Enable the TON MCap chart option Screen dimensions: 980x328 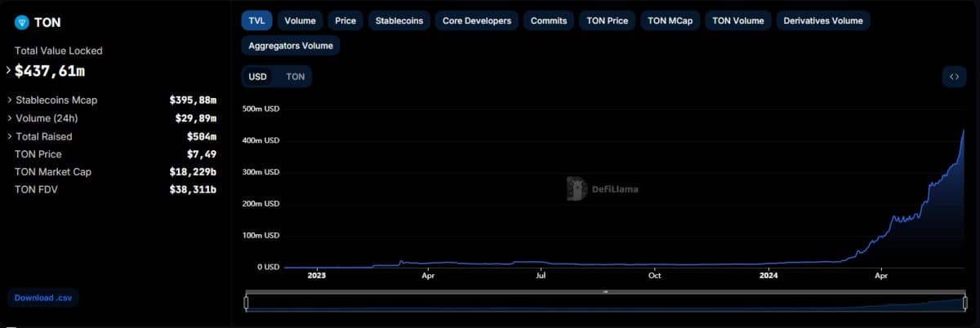coord(670,20)
